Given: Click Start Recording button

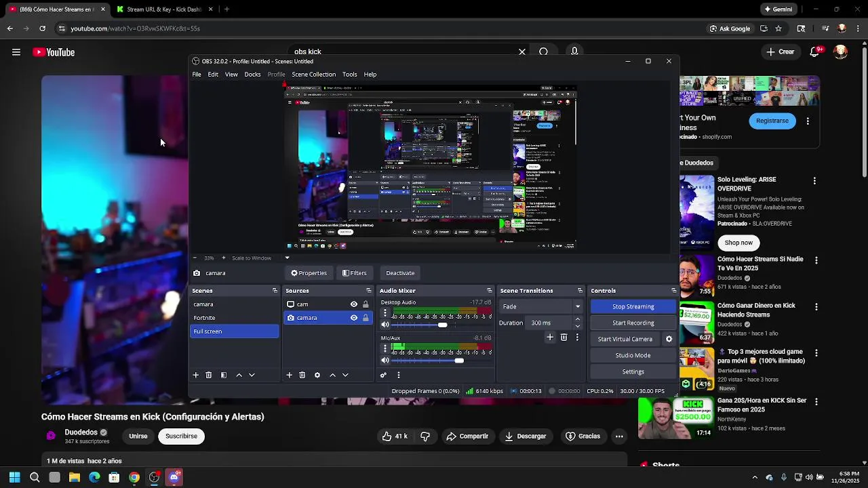Looking at the screenshot, I should 633,323.
